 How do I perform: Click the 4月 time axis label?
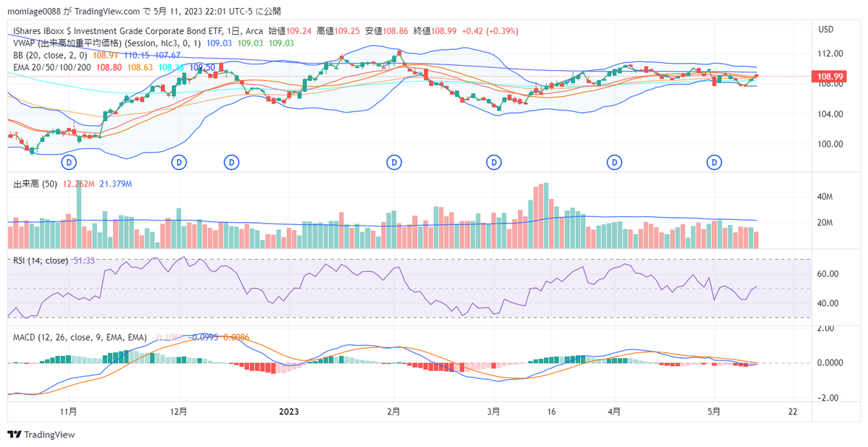[614, 412]
